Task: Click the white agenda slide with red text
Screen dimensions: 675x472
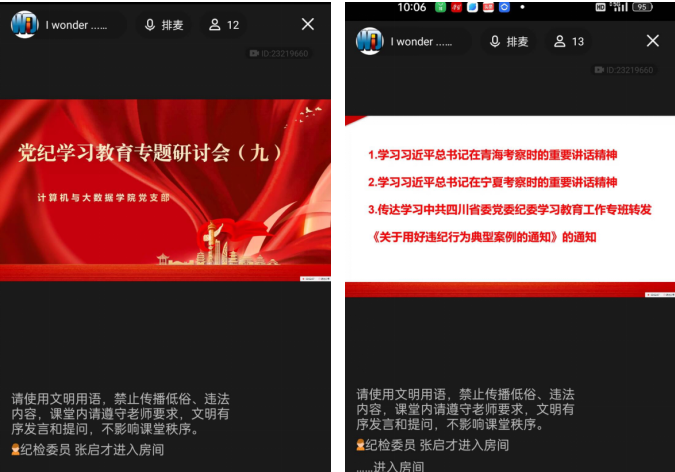Action: click(x=510, y=205)
